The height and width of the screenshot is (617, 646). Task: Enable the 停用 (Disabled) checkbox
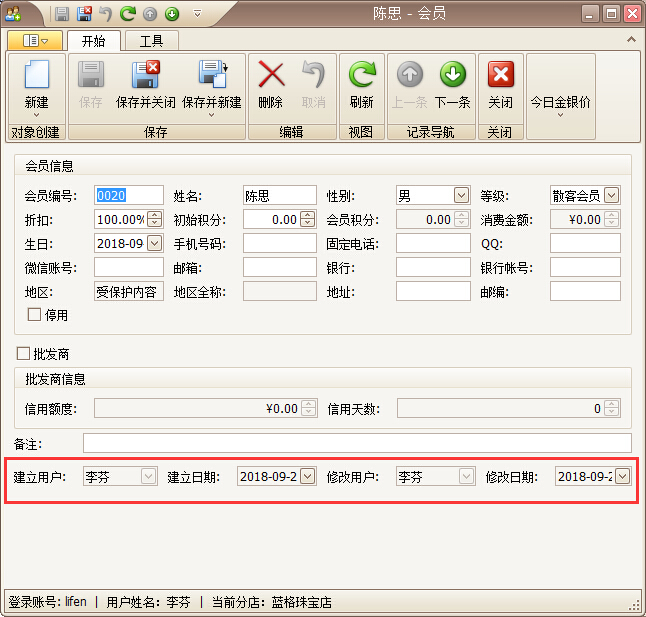[35, 314]
